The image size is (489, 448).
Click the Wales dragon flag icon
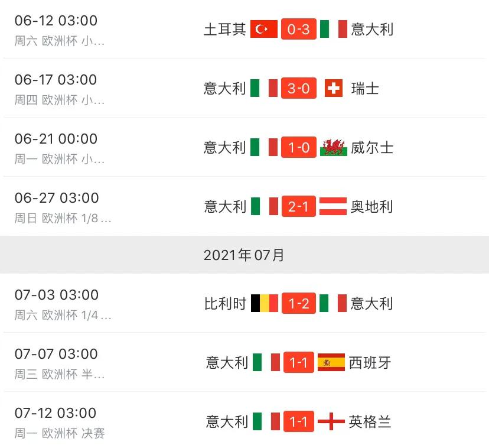(334, 147)
